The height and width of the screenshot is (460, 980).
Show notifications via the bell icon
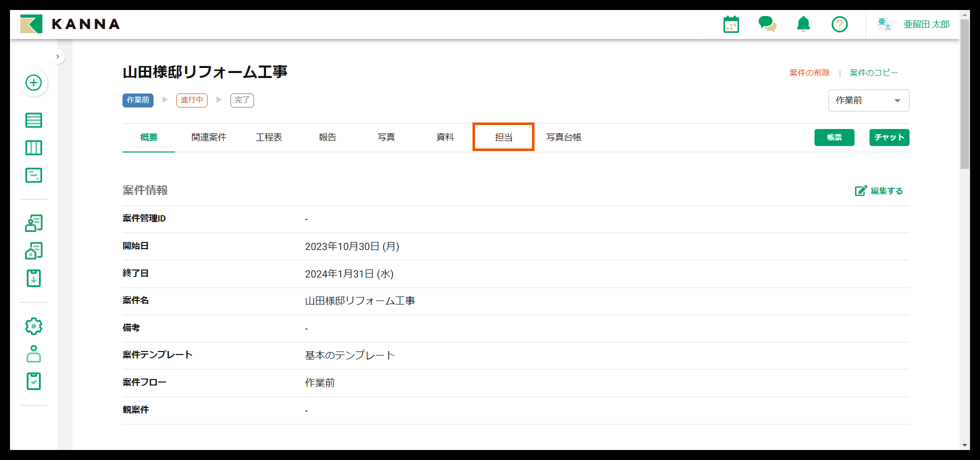click(803, 23)
